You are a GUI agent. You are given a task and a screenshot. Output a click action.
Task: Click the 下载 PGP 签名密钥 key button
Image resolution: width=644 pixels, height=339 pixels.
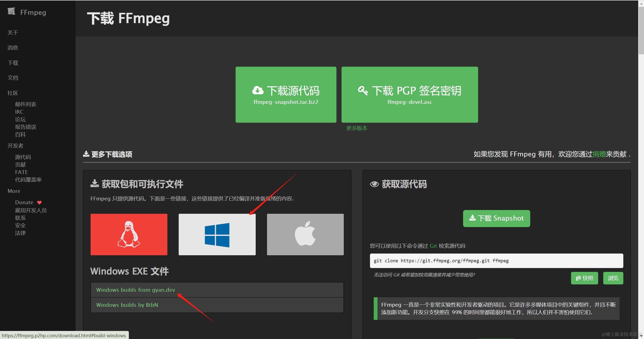409,95
